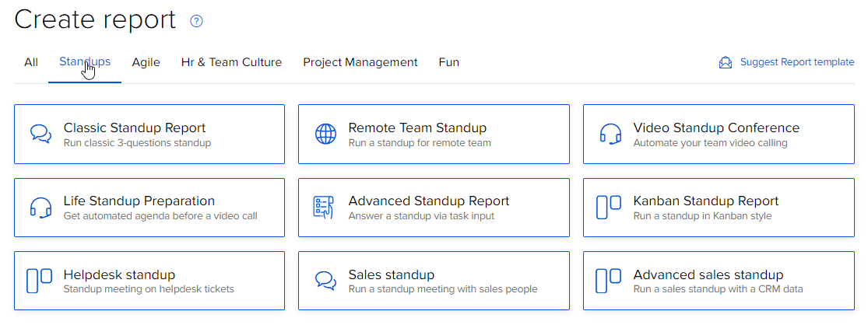Open the Agile tab
This screenshot has width=868, height=325.
click(146, 62)
